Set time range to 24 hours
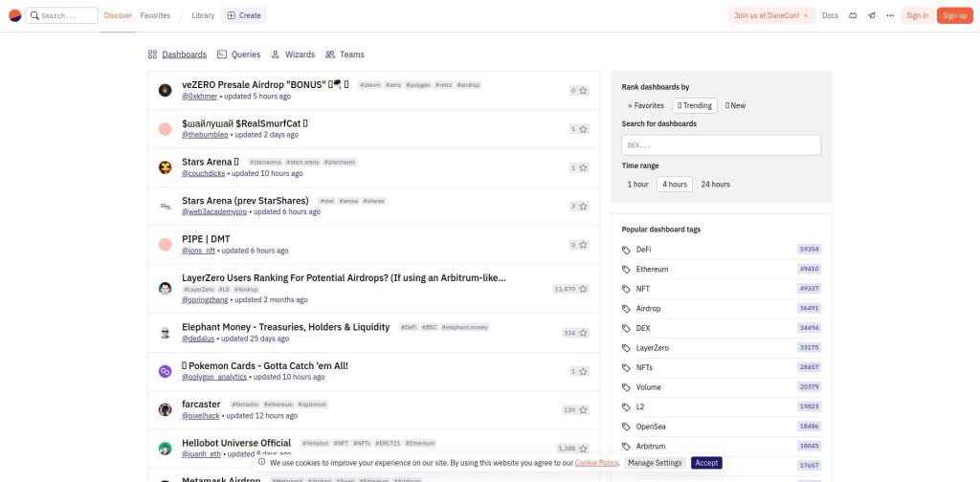 coord(716,185)
